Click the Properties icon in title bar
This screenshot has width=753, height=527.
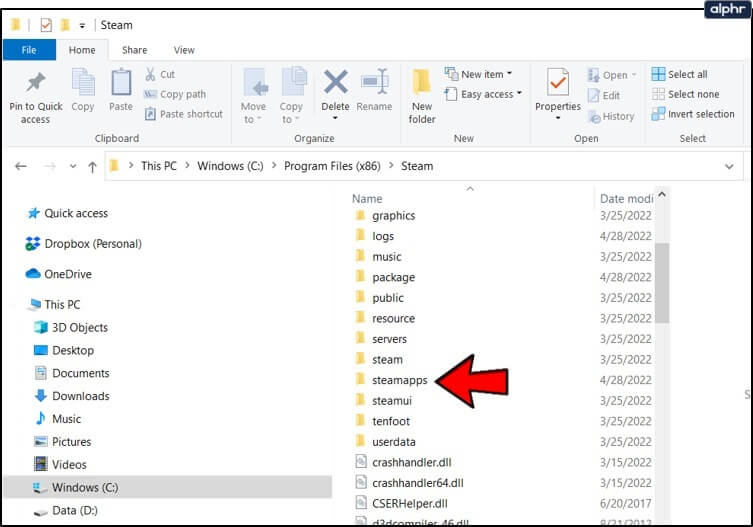click(46, 25)
